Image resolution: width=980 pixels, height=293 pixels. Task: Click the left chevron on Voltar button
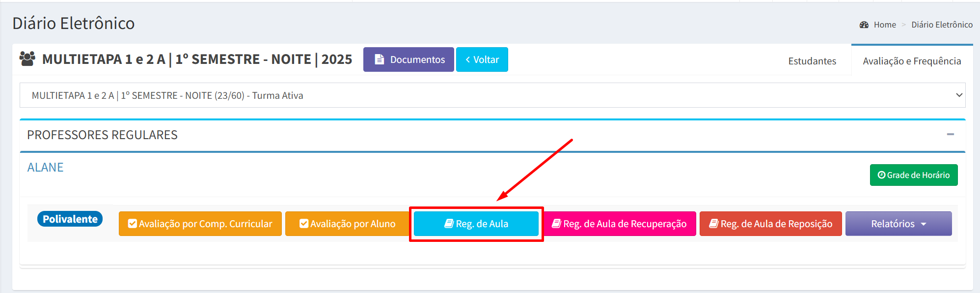[468, 59]
